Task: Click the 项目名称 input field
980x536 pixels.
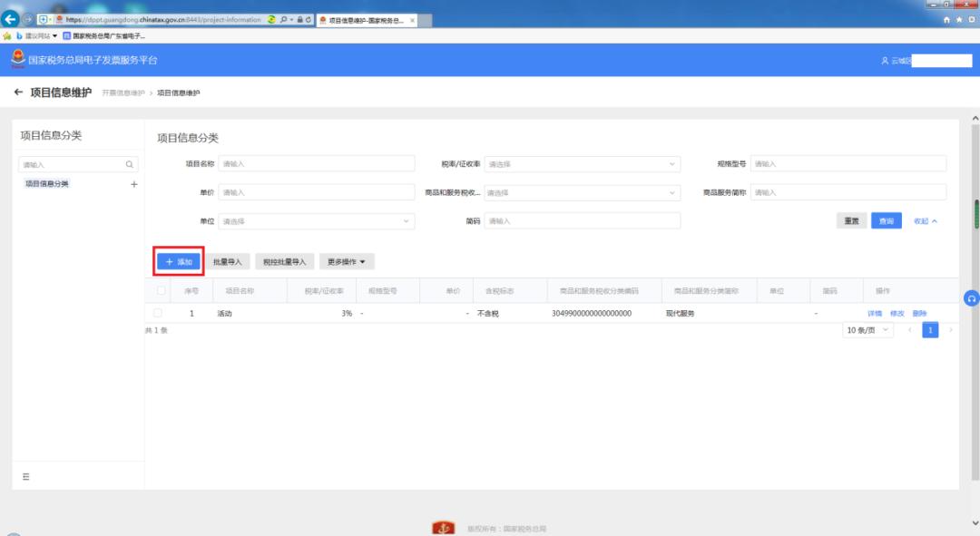Action: pyautogui.click(x=317, y=163)
